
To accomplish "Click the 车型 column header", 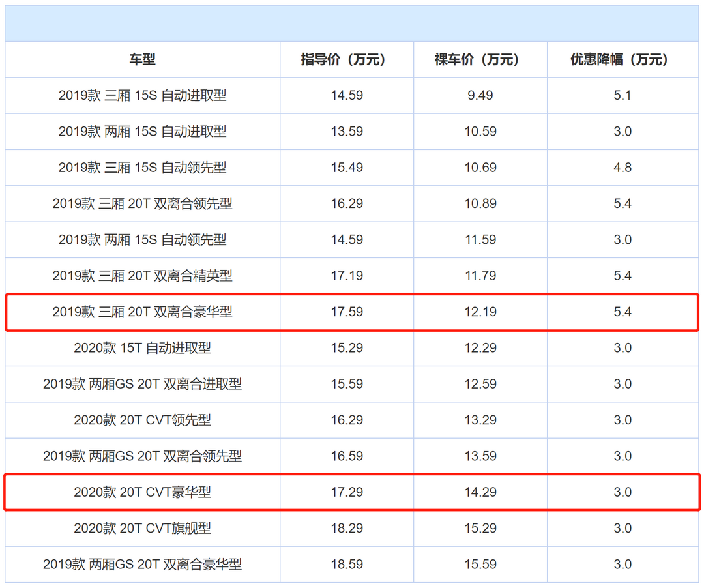I will click(142, 60).
